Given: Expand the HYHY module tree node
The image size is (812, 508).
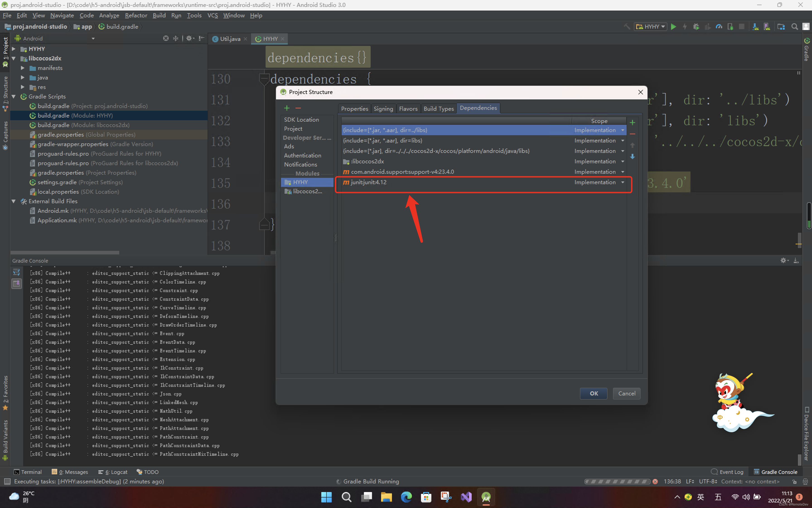Looking at the screenshot, I should pyautogui.click(x=14, y=49).
